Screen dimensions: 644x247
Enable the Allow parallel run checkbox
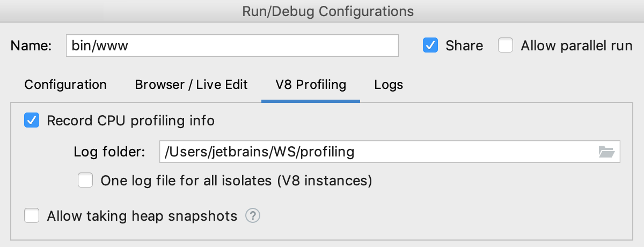(x=506, y=46)
